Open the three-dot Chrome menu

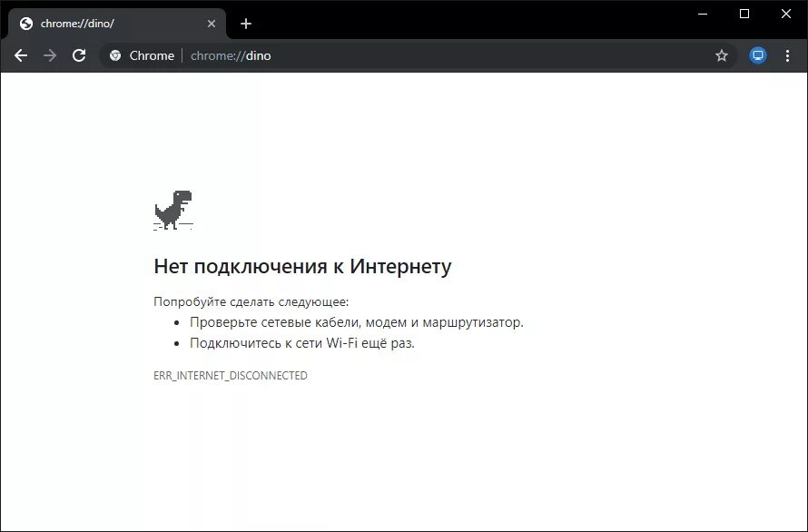pos(787,55)
